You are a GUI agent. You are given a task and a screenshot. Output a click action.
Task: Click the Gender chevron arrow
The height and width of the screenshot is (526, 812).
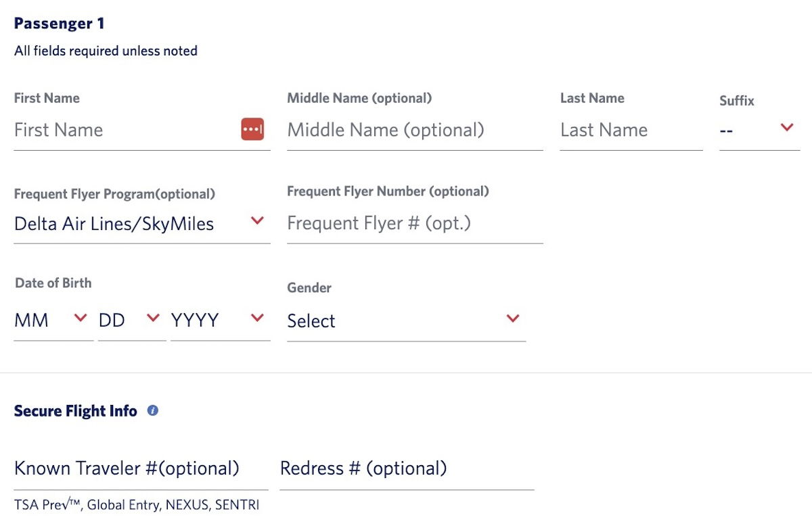click(x=513, y=318)
